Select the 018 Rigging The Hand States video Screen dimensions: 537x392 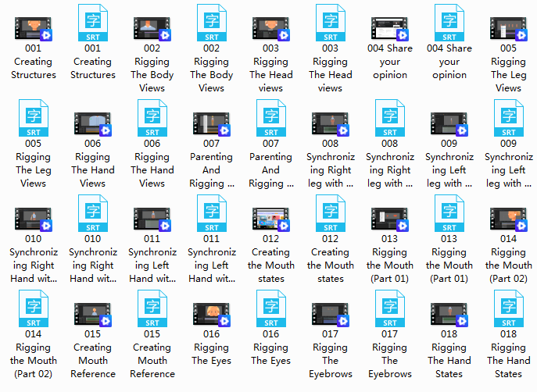[449, 315]
